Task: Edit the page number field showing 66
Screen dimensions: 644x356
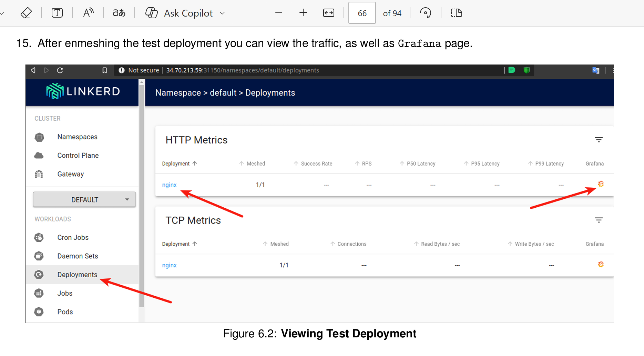Action: pyautogui.click(x=362, y=13)
